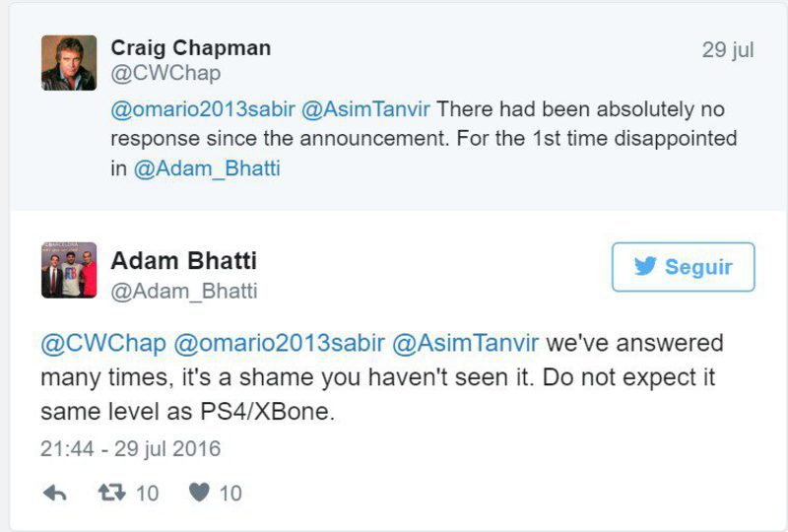The width and height of the screenshot is (788, 532).
Task: Click Adam Bhatti display name
Action: click(x=183, y=260)
